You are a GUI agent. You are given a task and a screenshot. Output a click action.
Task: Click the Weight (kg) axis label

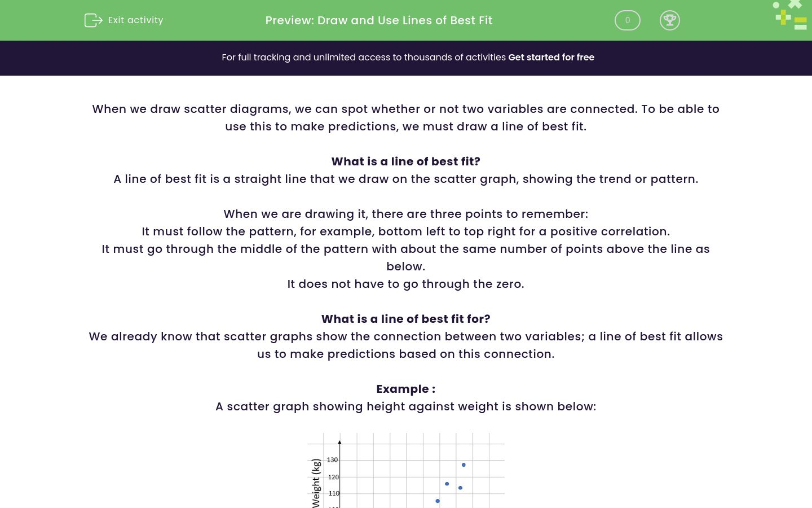(316, 484)
